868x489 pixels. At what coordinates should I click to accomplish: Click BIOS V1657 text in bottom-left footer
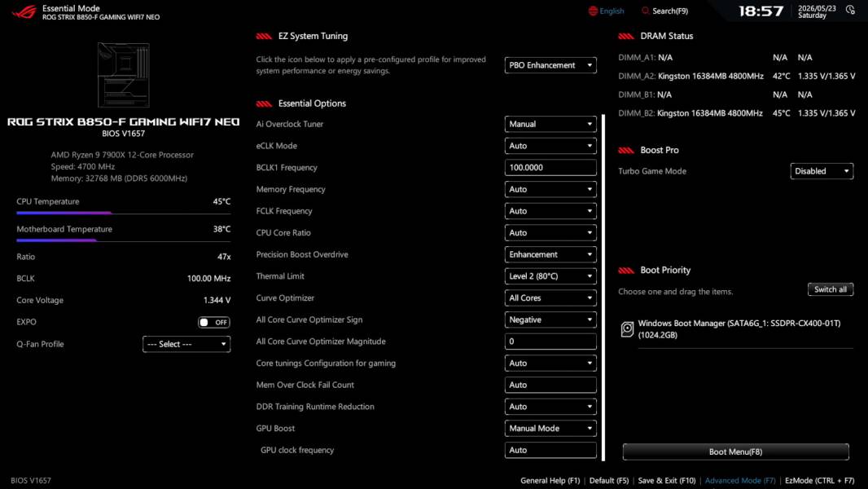(x=31, y=481)
